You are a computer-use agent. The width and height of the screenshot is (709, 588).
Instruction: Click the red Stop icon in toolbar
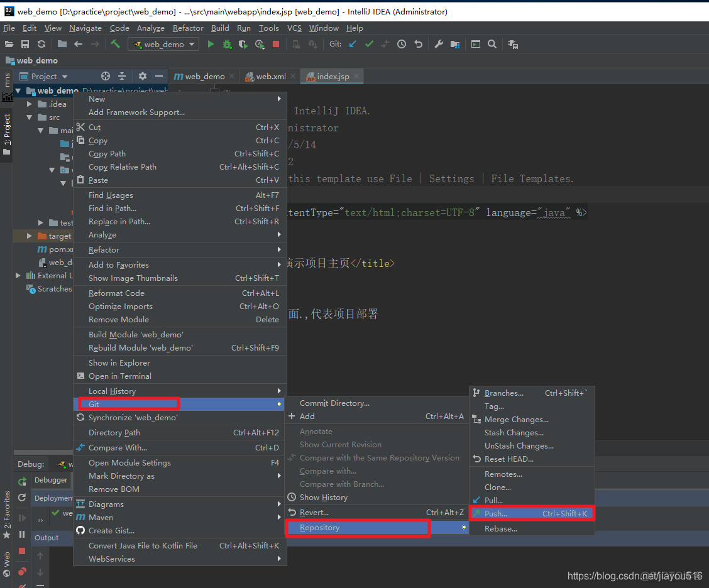276,45
